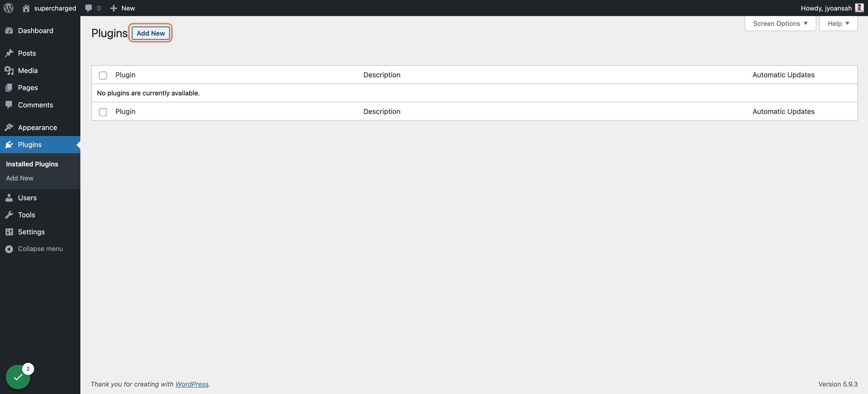Click the Comments speech bubble sidebar icon
The height and width of the screenshot is (394, 868).
9,105
